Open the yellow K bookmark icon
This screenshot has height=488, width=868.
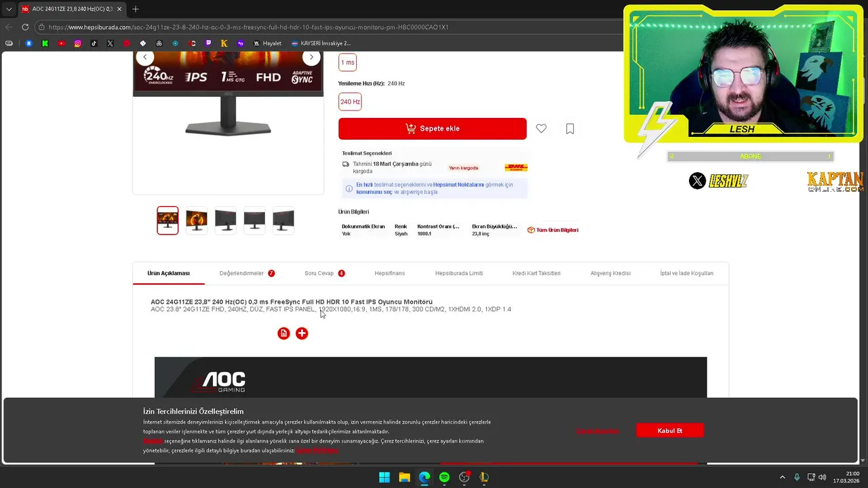click(x=224, y=43)
